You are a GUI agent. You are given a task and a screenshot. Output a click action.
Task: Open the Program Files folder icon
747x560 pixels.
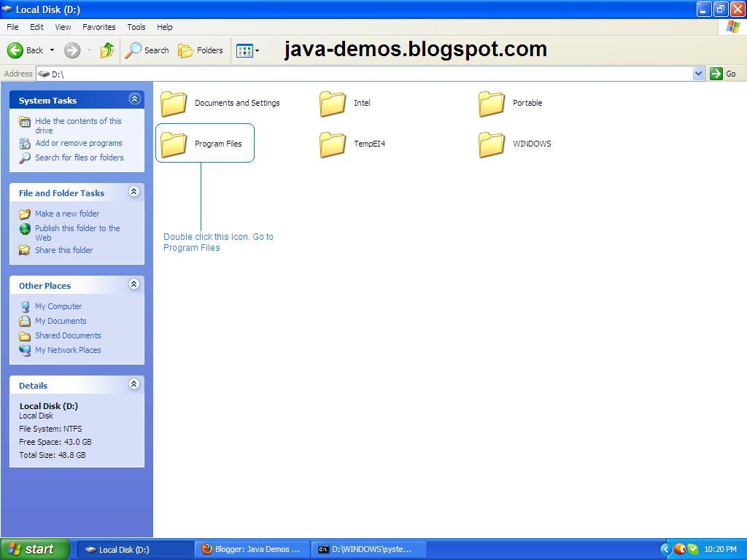173,143
